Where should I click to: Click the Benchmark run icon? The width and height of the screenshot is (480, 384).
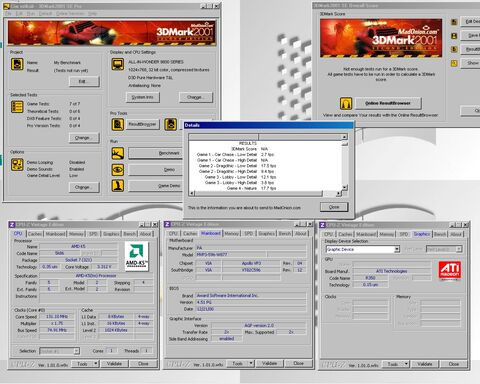(118, 153)
